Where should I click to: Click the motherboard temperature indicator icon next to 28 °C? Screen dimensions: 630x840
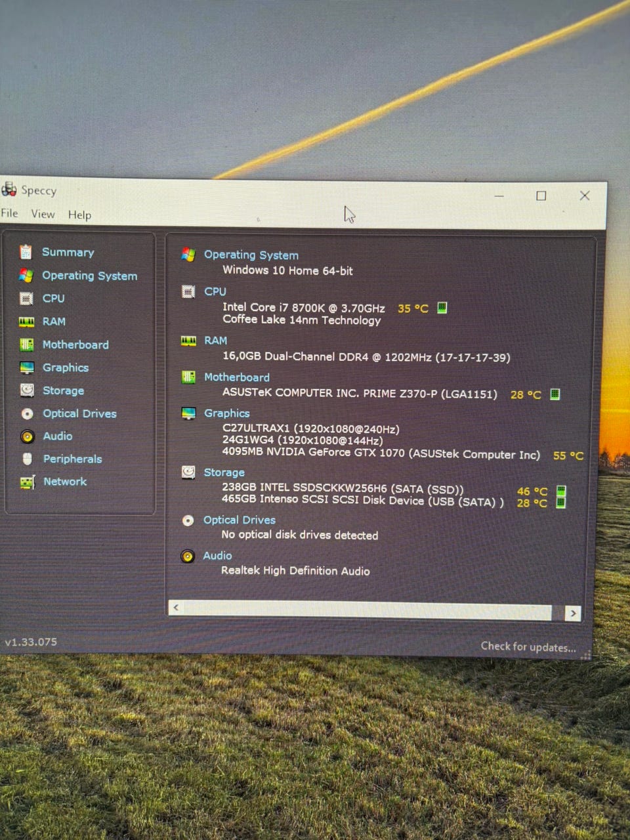[555, 394]
